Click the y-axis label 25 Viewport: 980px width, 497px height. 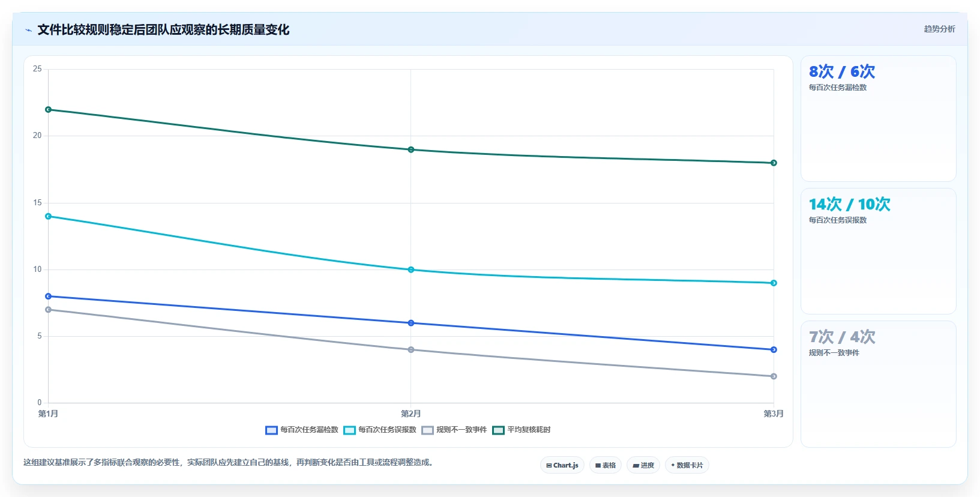point(37,69)
